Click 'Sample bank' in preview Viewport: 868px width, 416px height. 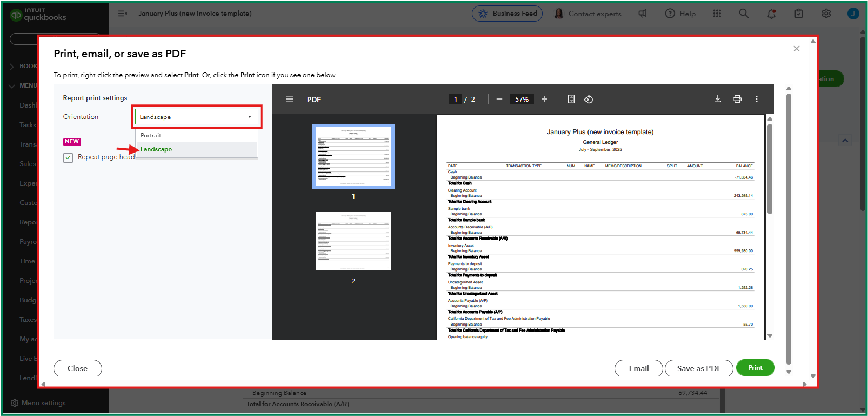click(x=459, y=209)
